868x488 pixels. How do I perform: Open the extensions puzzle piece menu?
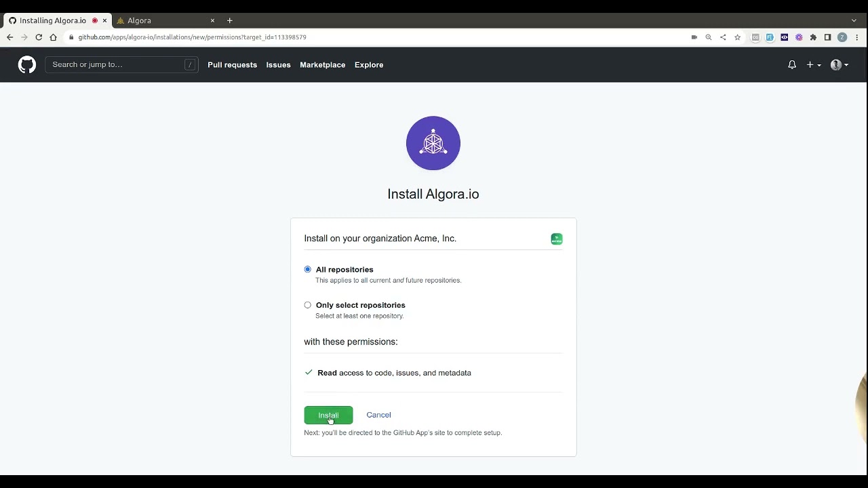(813, 37)
